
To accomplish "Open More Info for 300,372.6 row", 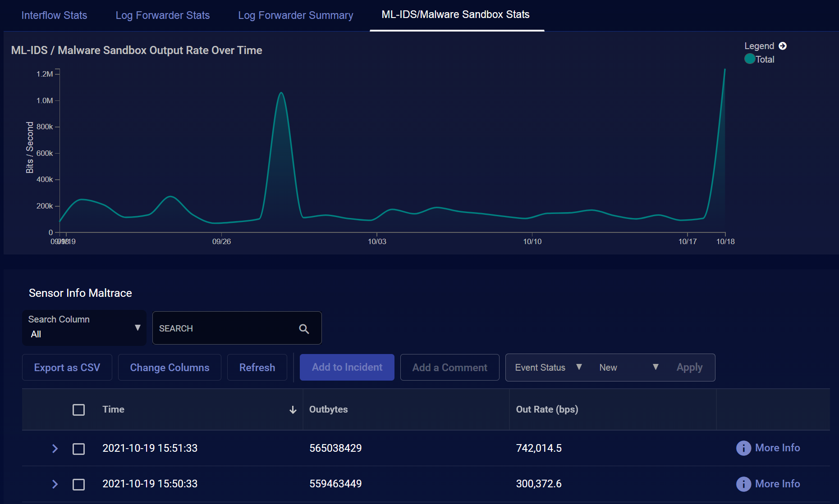I will tap(778, 484).
